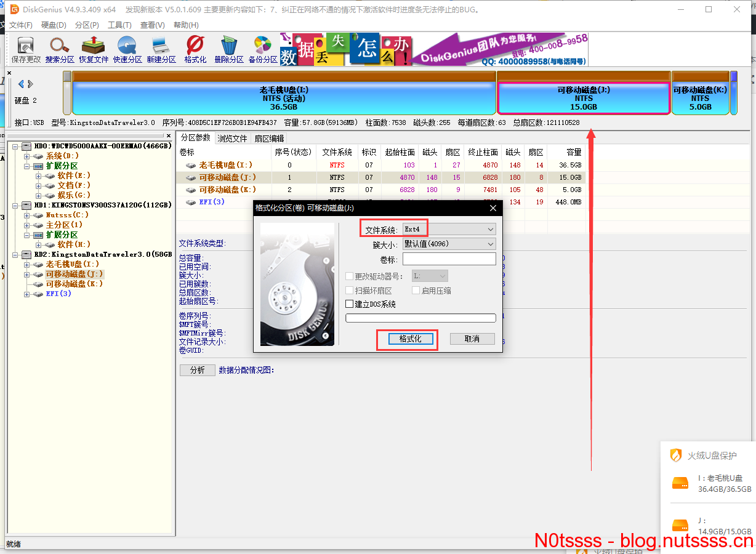Select 软件(H:) in the disk tree
This screenshot has width=756, height=554.
pyautogui.click(x=74, y=244)
